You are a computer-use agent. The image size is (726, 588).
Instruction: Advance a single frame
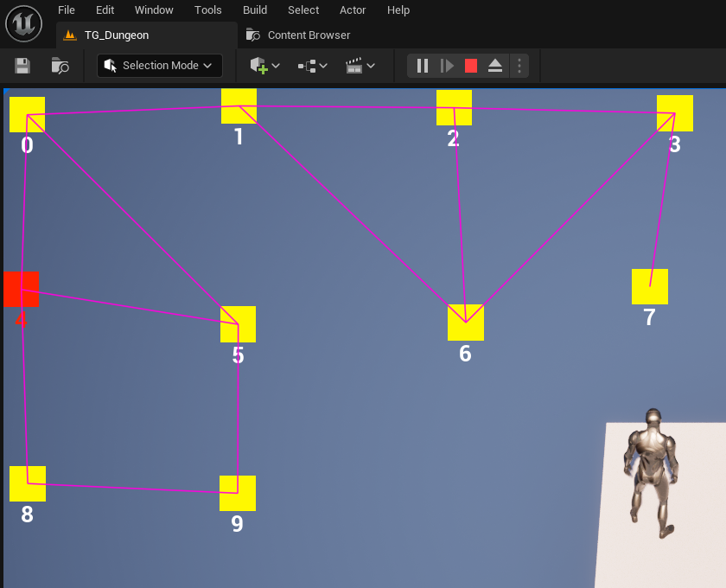tap(447, 66)
